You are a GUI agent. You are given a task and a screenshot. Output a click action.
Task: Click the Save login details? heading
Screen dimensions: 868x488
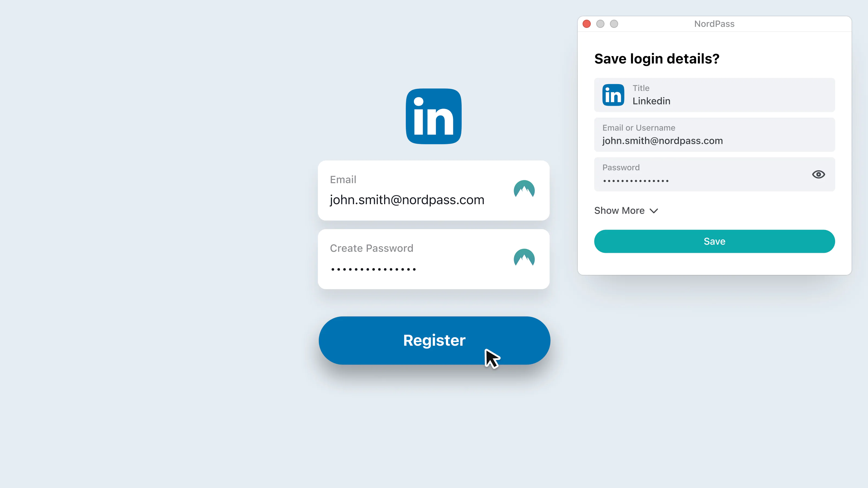point(657,59)
